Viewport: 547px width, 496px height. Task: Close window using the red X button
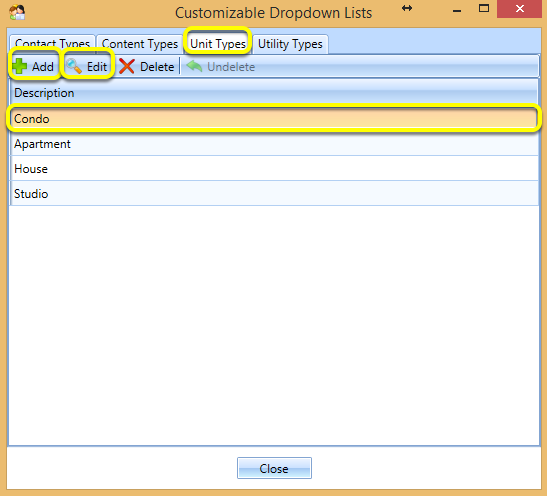tap(519, 9)
